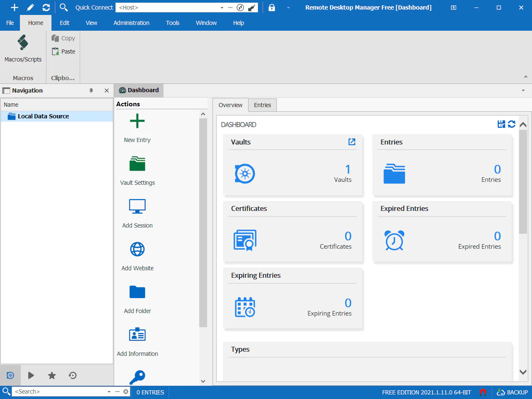Viewport: 532px width, 399px height.
Task: Click the Quick Connect remote session icon
Action: (240, 7)
